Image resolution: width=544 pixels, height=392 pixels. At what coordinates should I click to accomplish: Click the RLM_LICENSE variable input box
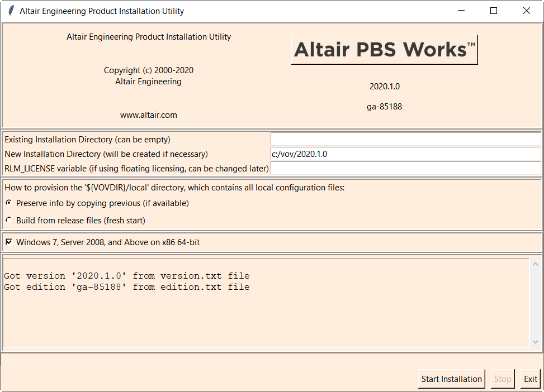tap(405, 169)
